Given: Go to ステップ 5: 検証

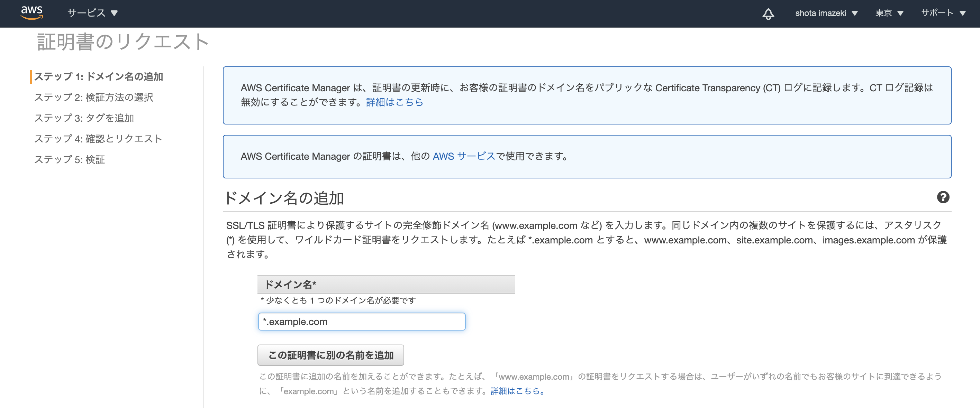Looking at the screenshot, I should point(70,159).
